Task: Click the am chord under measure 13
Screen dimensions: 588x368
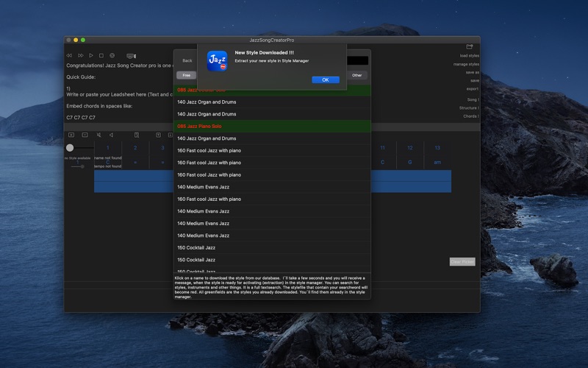Action: [x=437, y=162]
